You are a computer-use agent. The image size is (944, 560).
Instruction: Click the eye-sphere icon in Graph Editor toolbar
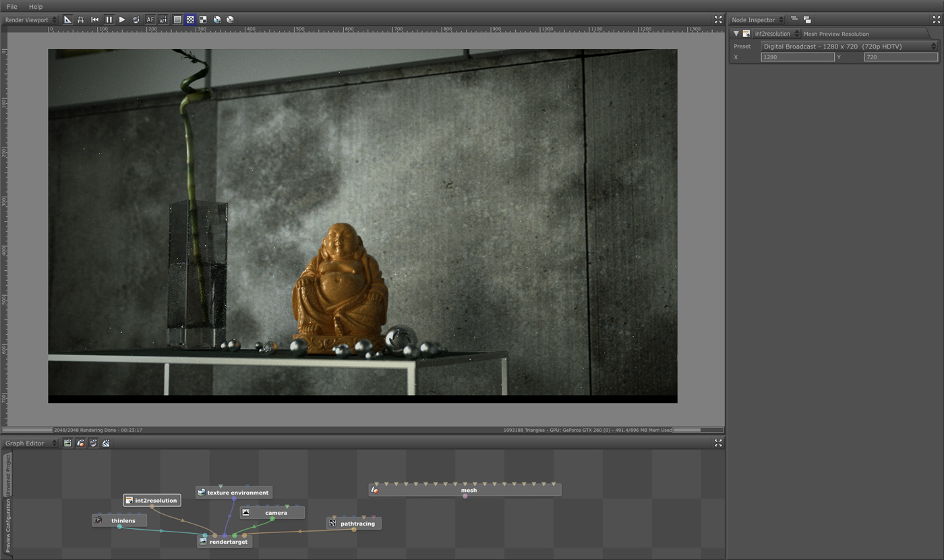93,443
